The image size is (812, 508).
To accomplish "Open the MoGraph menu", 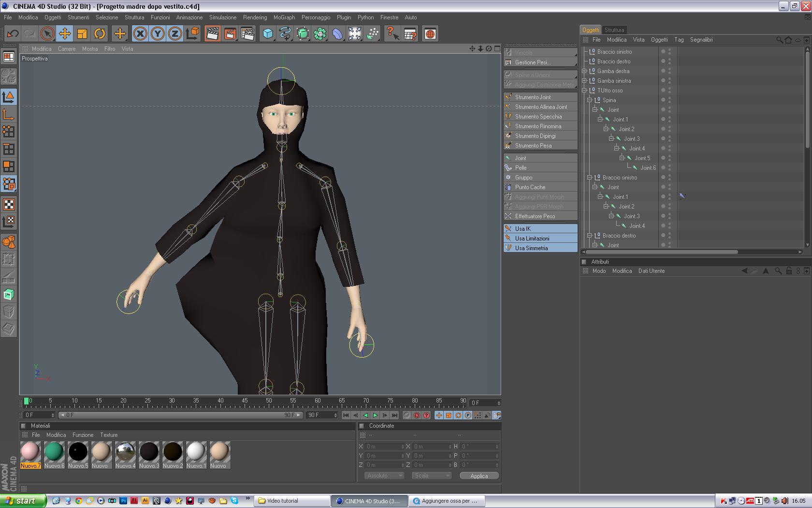I will [x=284, y=17].
